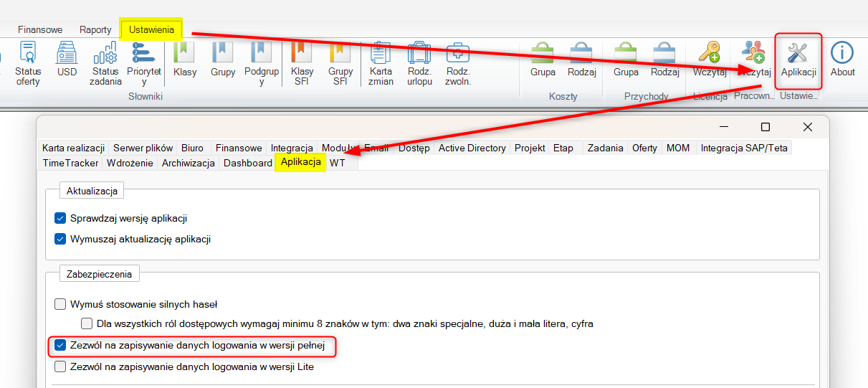The width and height of the screenshot is (868, 388).
Task: Enable Wymuś stosowanie silnych haseł
Action: [60, 304]
